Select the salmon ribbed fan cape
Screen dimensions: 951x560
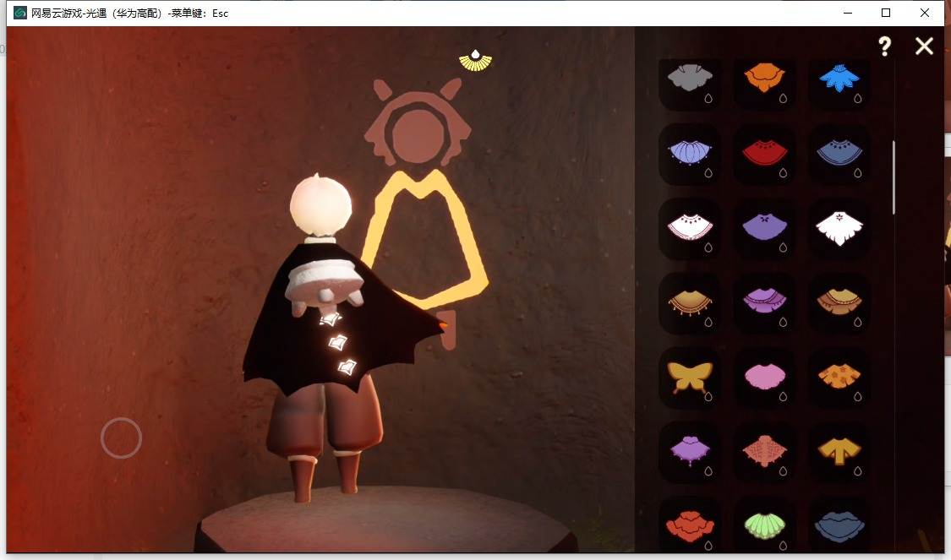click(x=765, y=452)
